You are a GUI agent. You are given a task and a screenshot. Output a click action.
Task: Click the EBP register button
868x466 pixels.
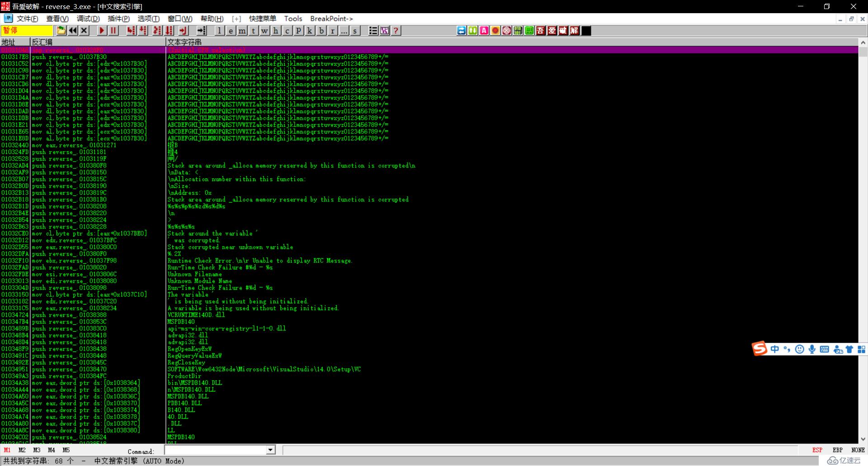tap(838, 450)
